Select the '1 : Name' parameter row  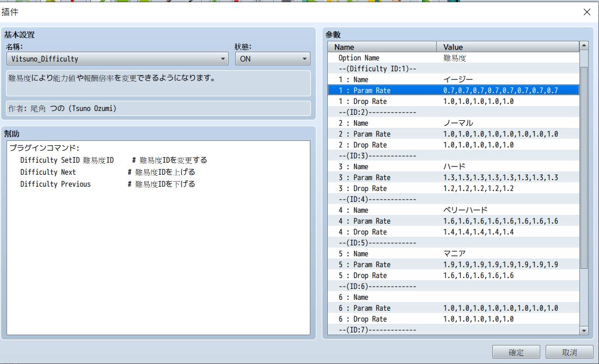coord(454,80)
